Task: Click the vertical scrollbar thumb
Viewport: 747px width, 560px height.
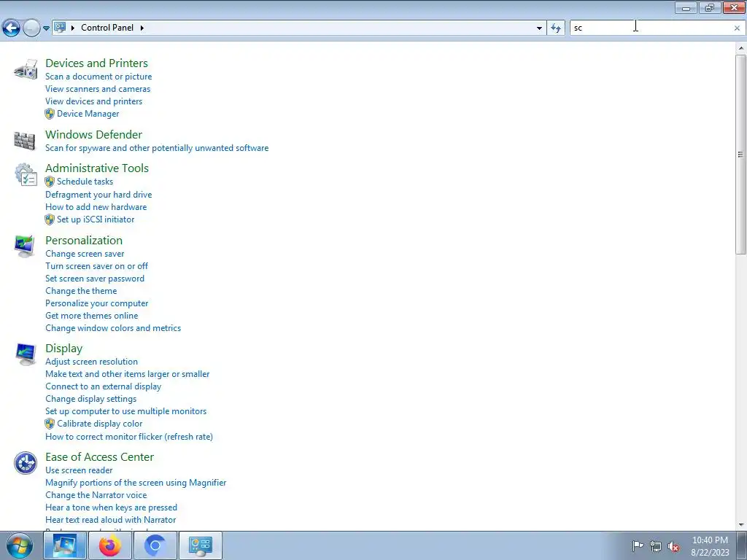Action: point(740,155)
